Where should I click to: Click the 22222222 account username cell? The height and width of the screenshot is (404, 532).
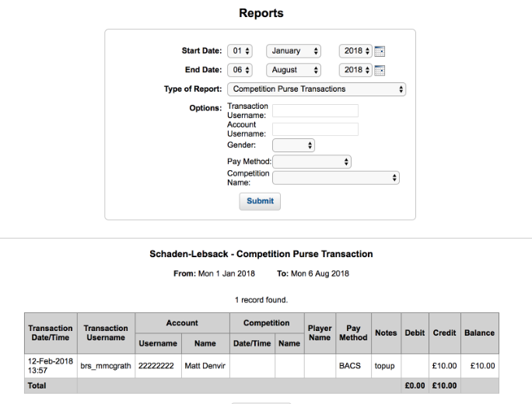tap(158, 366)
